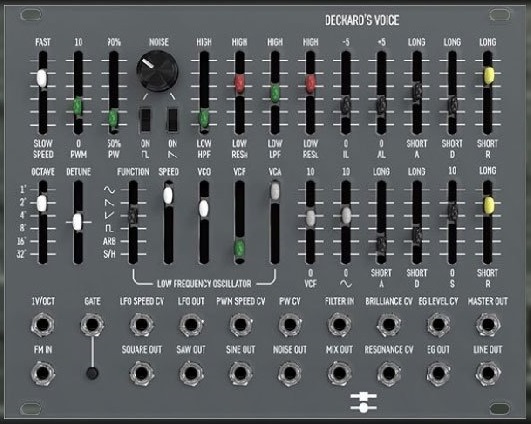The width and height of the screenshot is (531, 424).
Task: Click the top-row D decay slider handle
Action: coord(452,105)
